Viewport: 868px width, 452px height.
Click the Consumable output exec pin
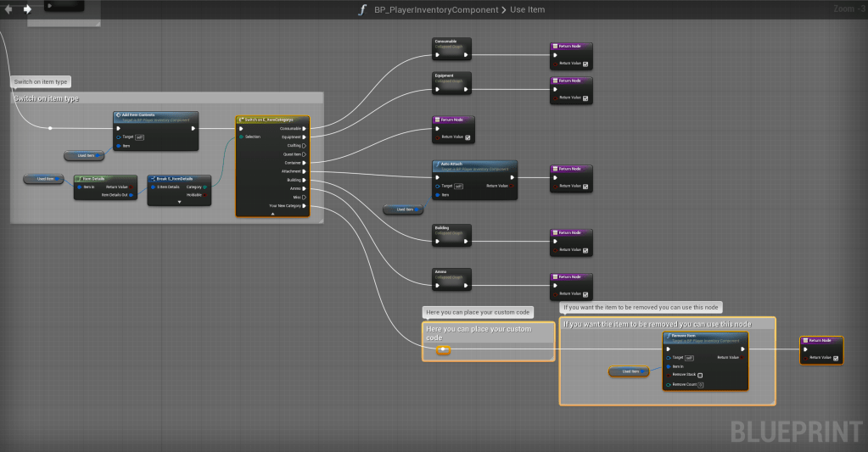point(304,129)
